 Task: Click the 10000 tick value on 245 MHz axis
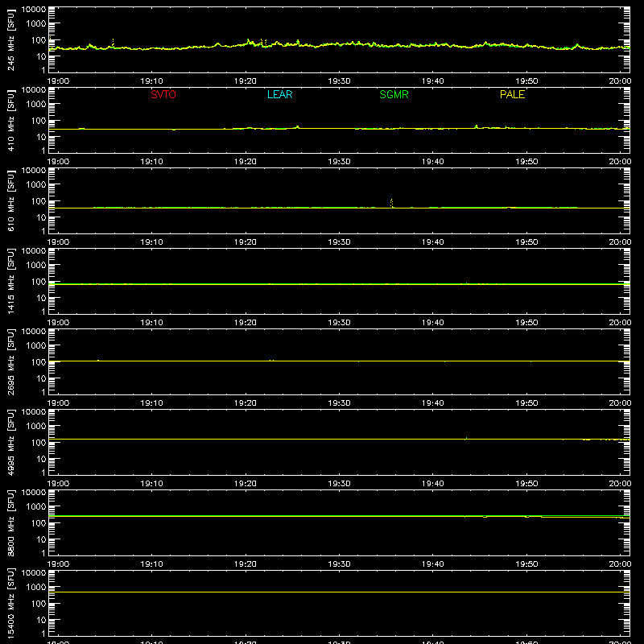pyautogui.click(x=34, y=10)
